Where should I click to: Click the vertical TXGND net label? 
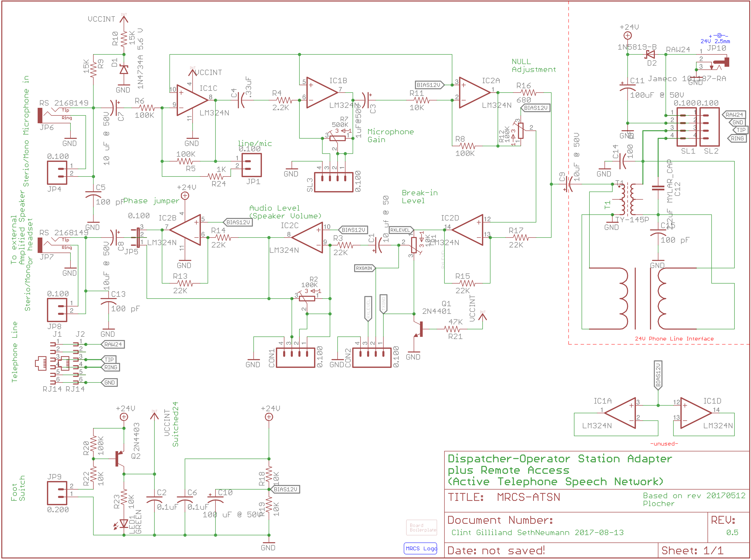click(384, 304)
